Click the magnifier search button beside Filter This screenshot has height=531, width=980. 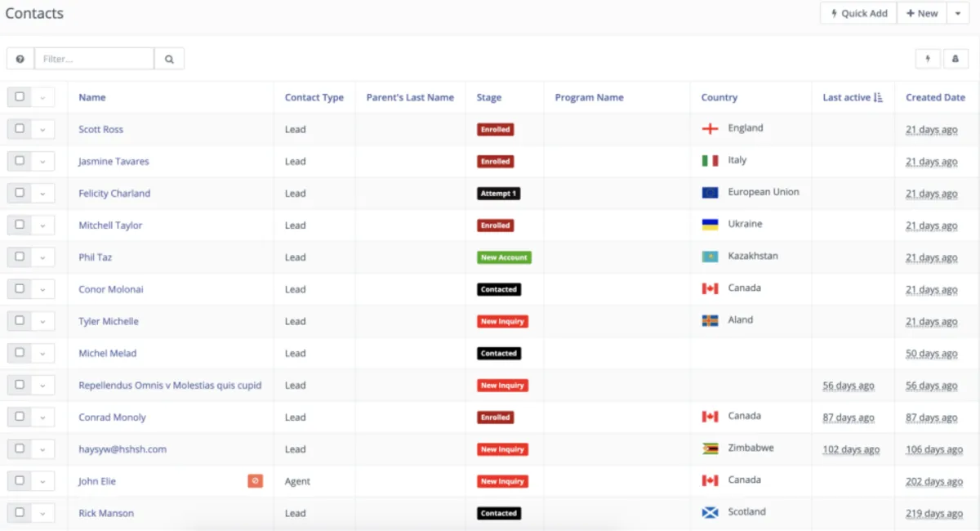[169, 59]
